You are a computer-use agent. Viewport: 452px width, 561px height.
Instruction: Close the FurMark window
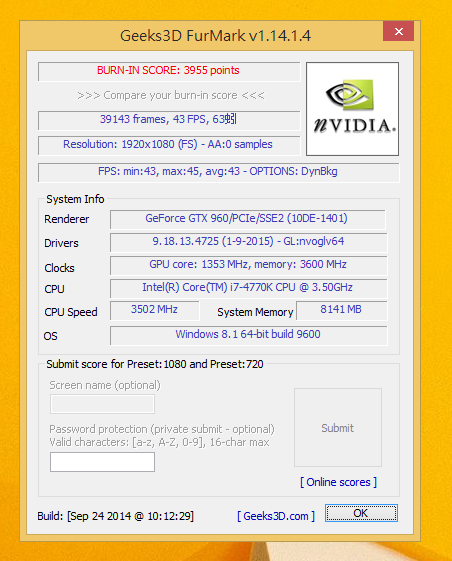[x=398, y=31]
